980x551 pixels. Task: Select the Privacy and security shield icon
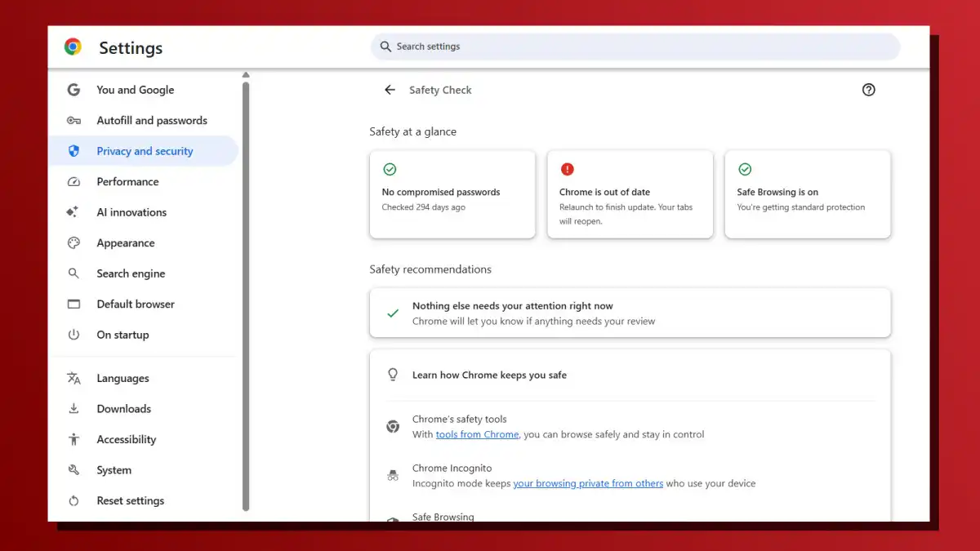(x=73, y=150)
